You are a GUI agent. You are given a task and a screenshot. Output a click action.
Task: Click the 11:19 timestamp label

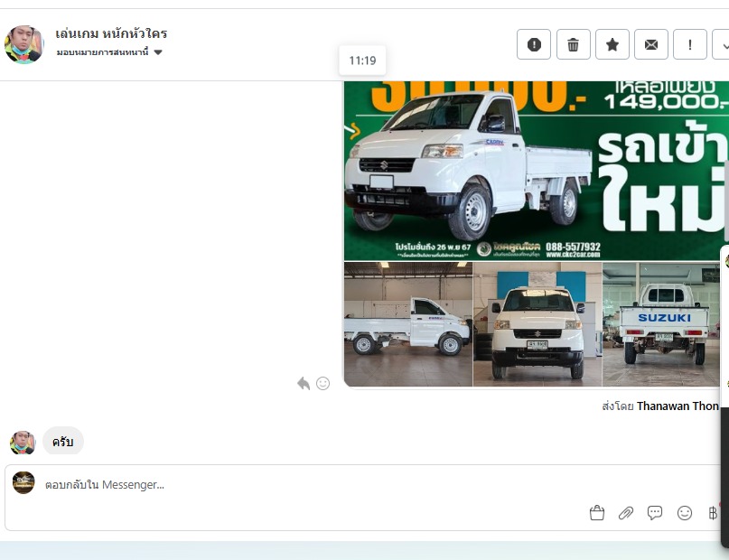coord(362,61)
